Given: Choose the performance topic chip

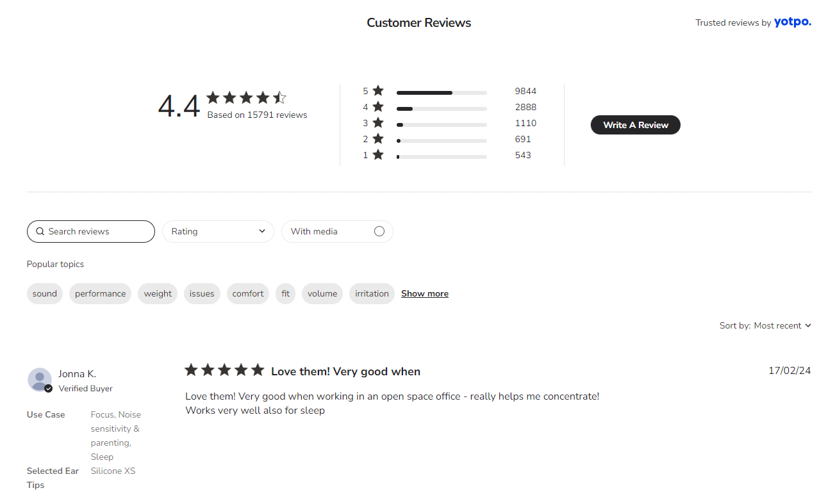Looking at the screenshot, I should [100, 294].
